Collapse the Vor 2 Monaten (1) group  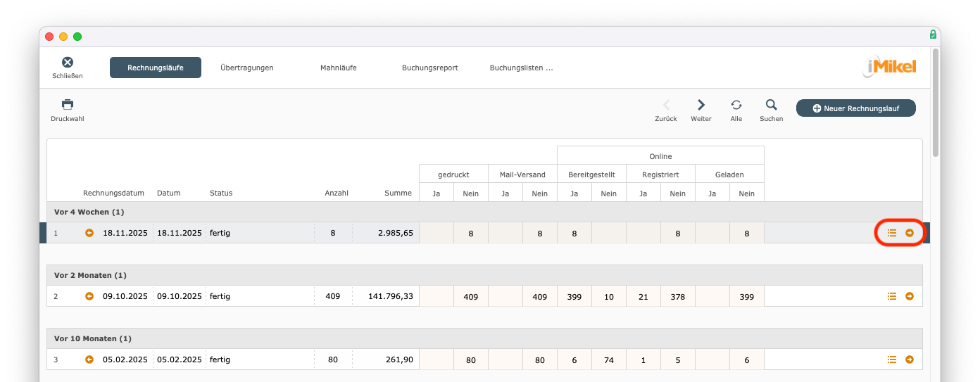click(x=90, y=275)
